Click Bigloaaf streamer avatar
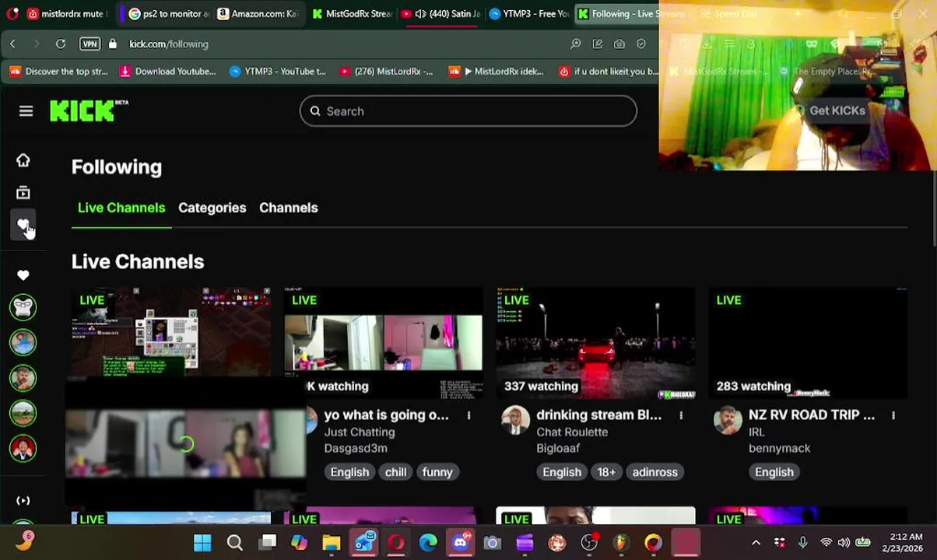937x560 pixels. [x=515, y=421]
